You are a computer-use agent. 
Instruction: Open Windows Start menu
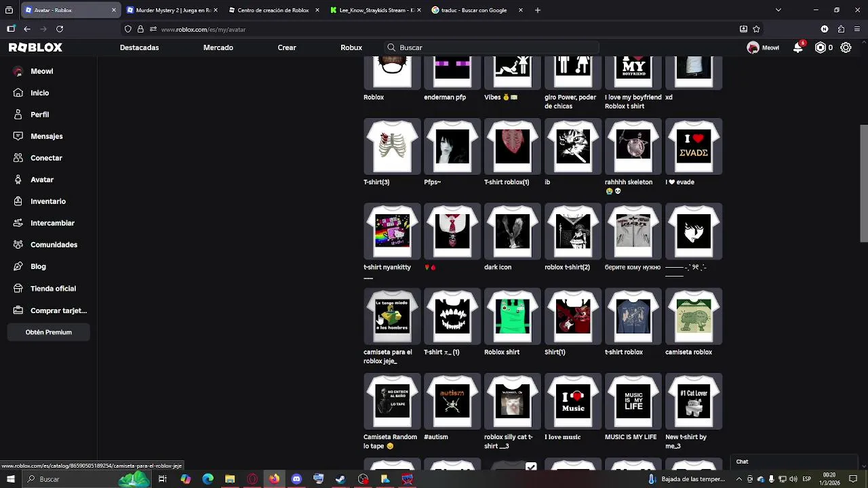tap(10, 479)
